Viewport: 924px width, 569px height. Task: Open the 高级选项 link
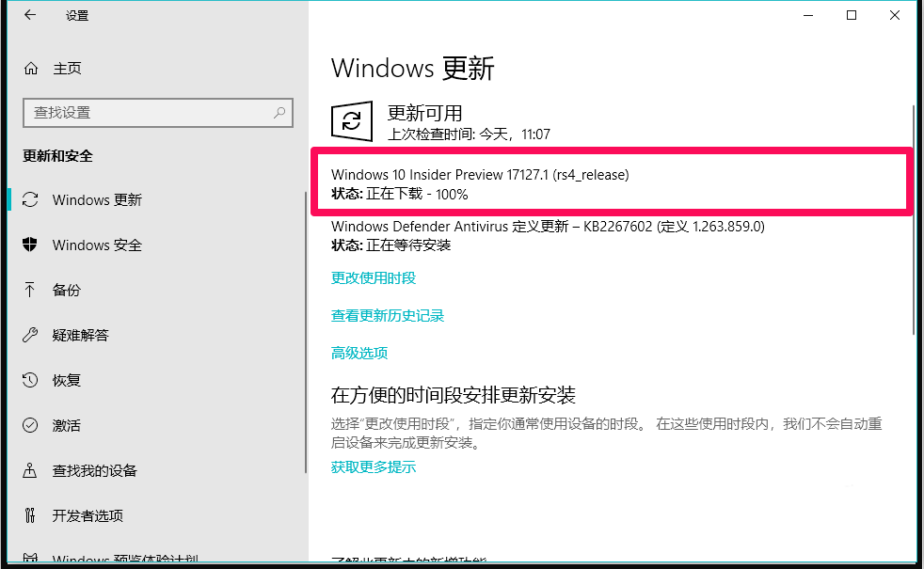pos(359,354)
